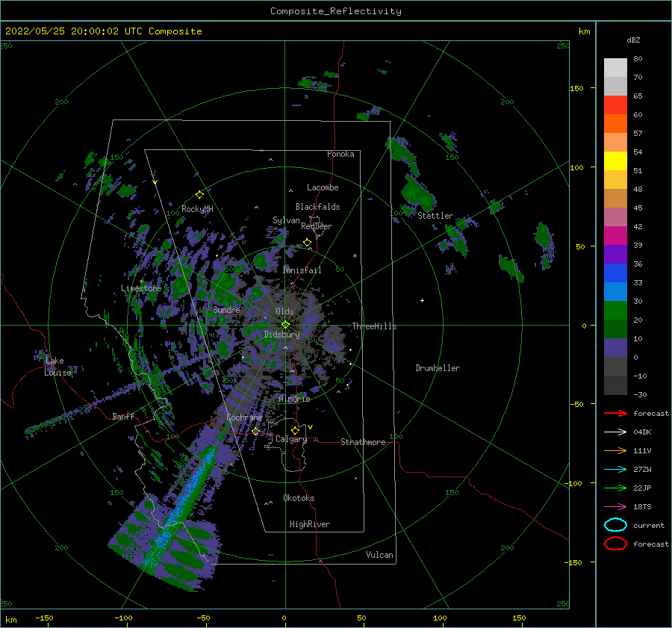Select the Sundre label
The width and height of the screenshot is (672, 628).
coord(226,309)
